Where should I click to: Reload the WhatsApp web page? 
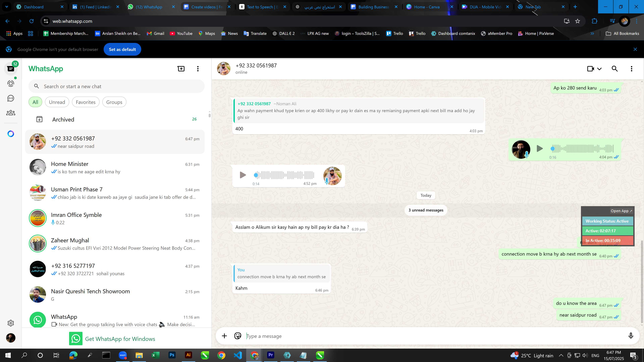32,21
